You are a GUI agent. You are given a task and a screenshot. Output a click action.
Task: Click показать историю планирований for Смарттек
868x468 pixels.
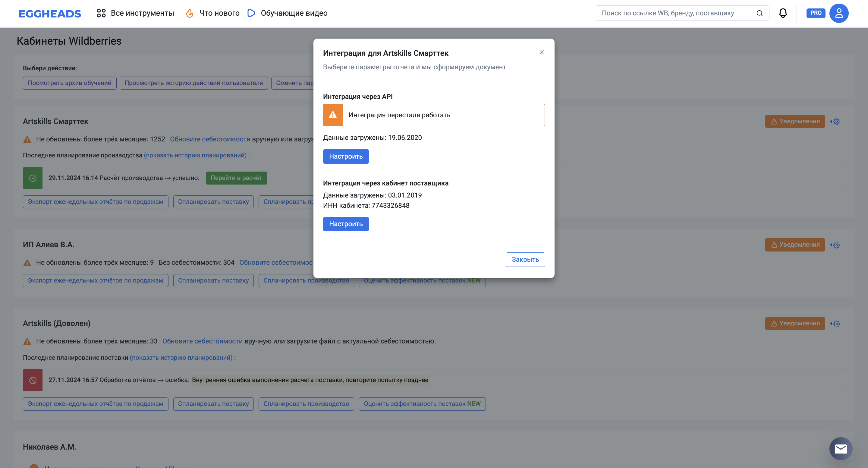(x=195, y=155)
